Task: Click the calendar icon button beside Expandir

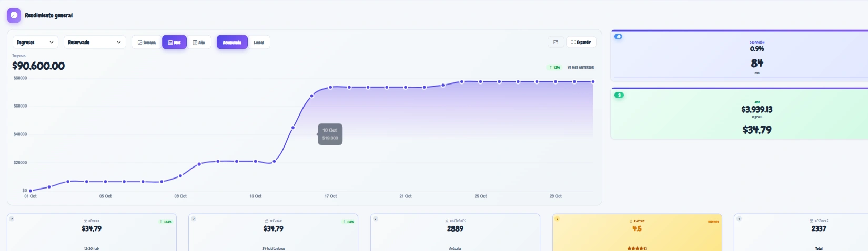Action: tap(556, 42)
